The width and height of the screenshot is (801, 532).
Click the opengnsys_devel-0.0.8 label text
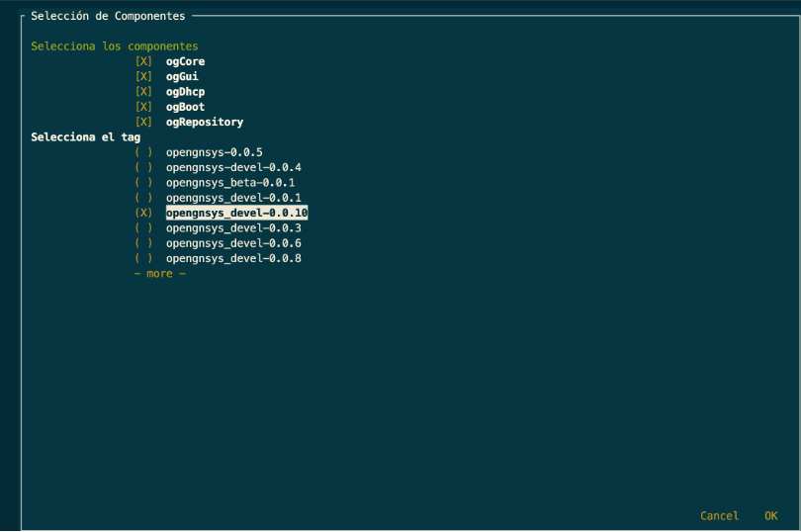[x=233, y=259]
